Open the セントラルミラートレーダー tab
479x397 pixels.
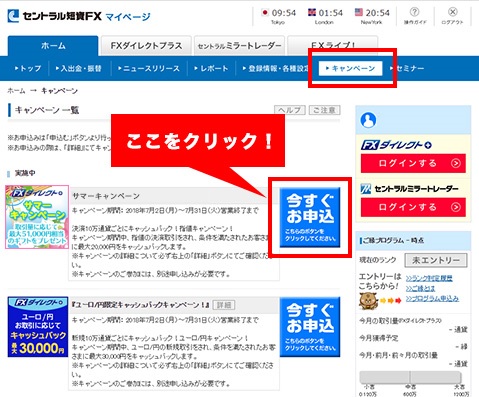click(x=239, y=46)
